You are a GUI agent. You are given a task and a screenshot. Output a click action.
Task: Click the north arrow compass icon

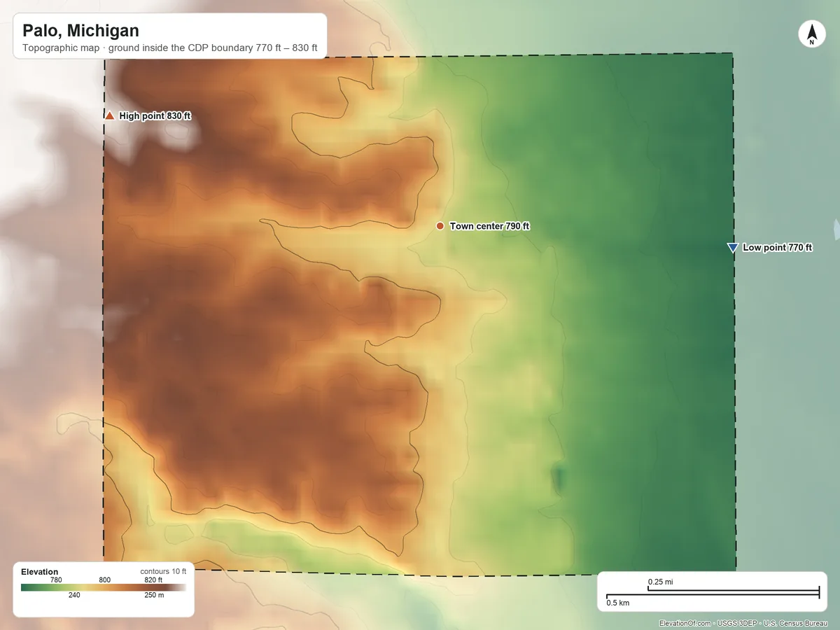(x=812, y=34)
